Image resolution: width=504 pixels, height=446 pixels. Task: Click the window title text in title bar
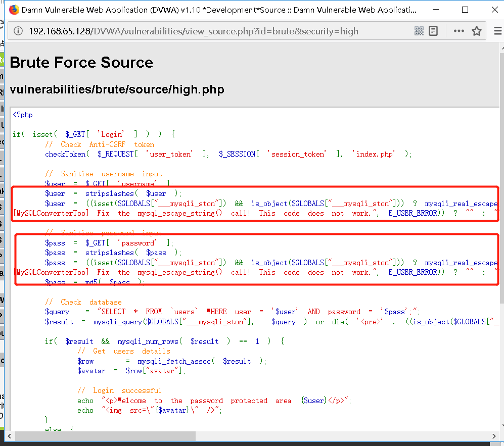[x=219, y=10]
